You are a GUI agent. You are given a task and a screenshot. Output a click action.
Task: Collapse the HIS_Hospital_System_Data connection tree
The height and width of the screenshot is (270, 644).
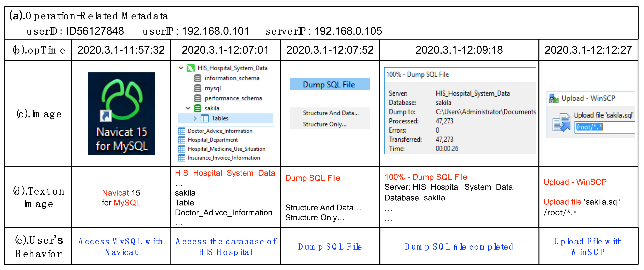(x=181, y=68)
